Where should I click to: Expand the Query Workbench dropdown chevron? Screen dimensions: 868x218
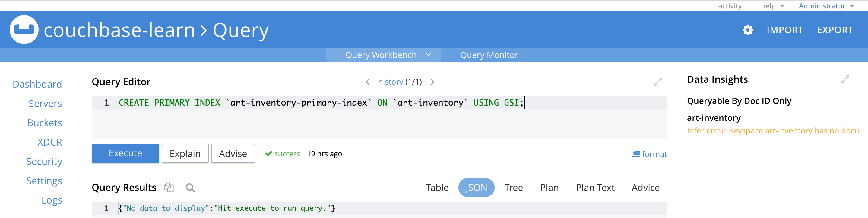(x=429, y=55)
